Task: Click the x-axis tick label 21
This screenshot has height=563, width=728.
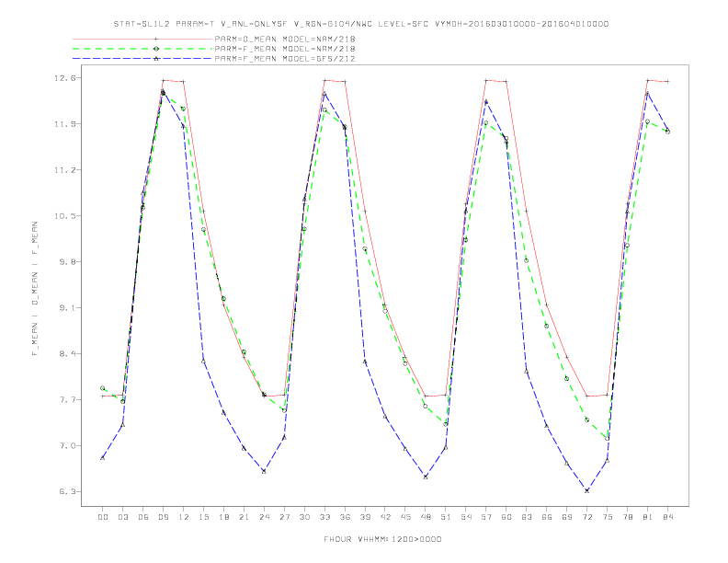Action: pos(244,517)
